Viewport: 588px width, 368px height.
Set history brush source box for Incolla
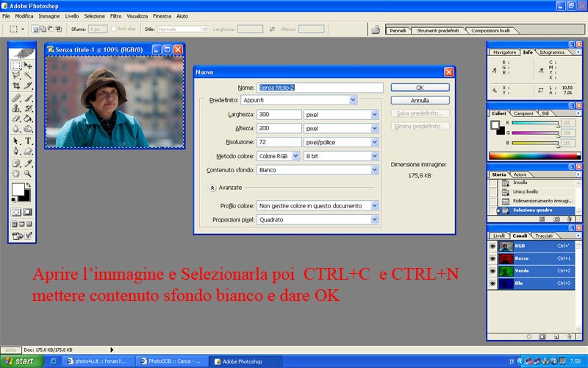point(492,183)
